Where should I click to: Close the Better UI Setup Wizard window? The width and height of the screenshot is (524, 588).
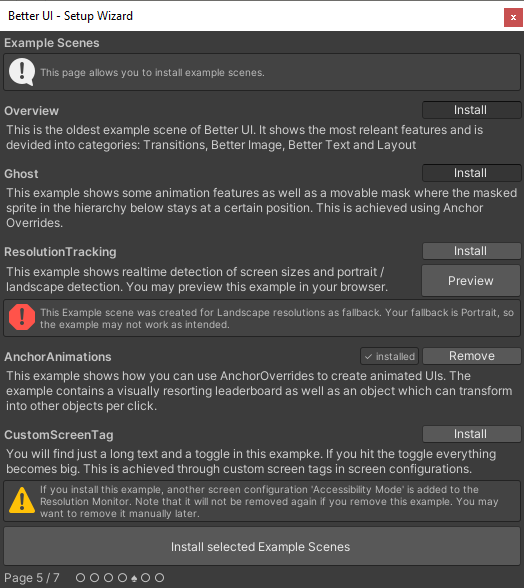(513, 18)
